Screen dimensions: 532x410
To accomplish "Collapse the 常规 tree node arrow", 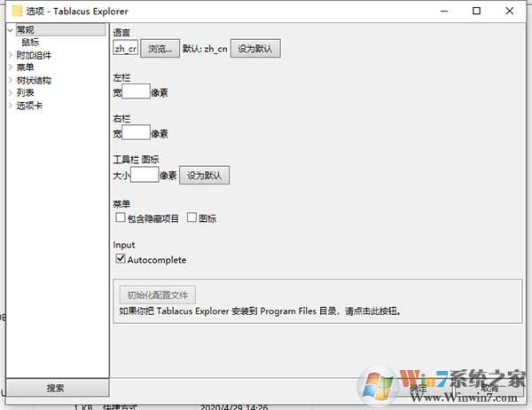I will (11, 30).
